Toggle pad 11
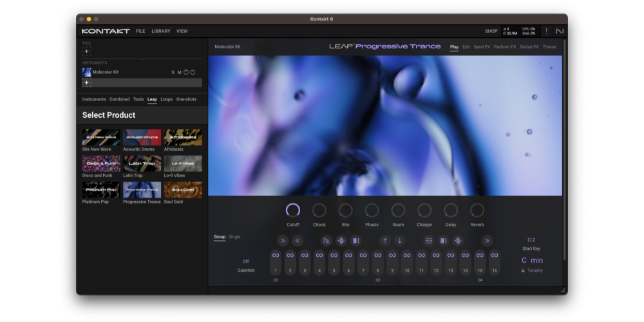Viewport: 644px width, 322px height. click(x=421, y=263)
